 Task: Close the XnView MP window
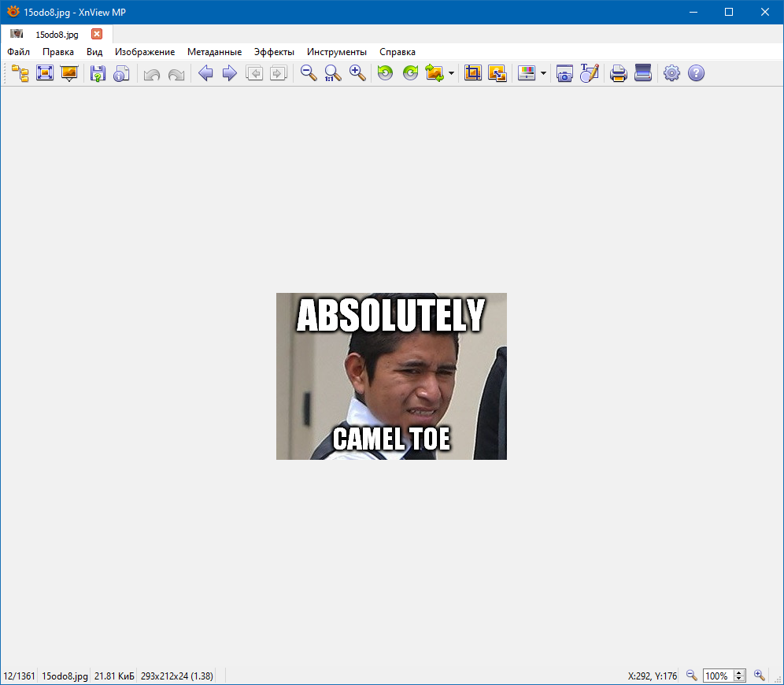pyautogui.click(x=765, y=12)
